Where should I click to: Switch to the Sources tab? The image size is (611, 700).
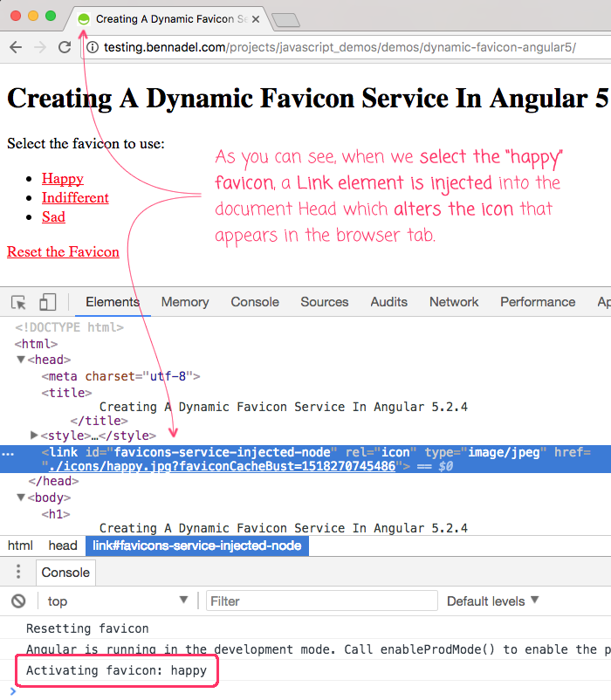coord(324,302)
